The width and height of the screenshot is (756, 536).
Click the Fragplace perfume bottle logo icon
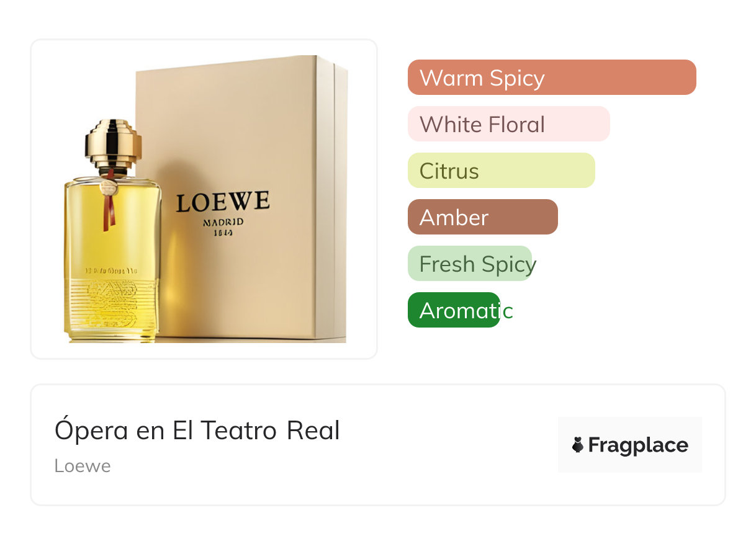pos(578,445)
